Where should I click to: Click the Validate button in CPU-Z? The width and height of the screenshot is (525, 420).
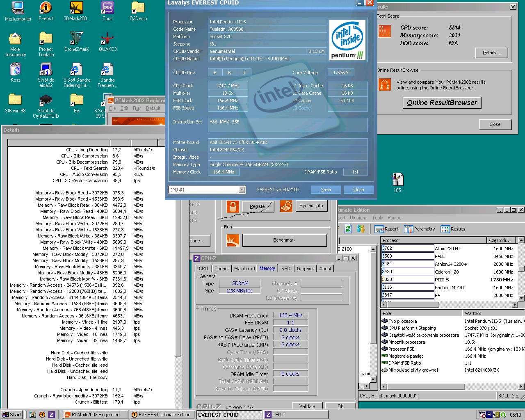click(307, 406)
